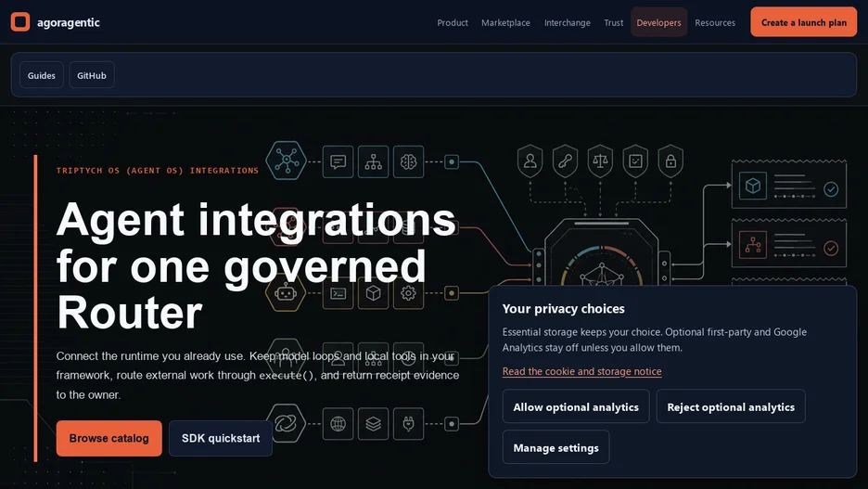Screen dimensions: 868x489
Task: Open the agoragentic home link text
Action: point(68,22)
